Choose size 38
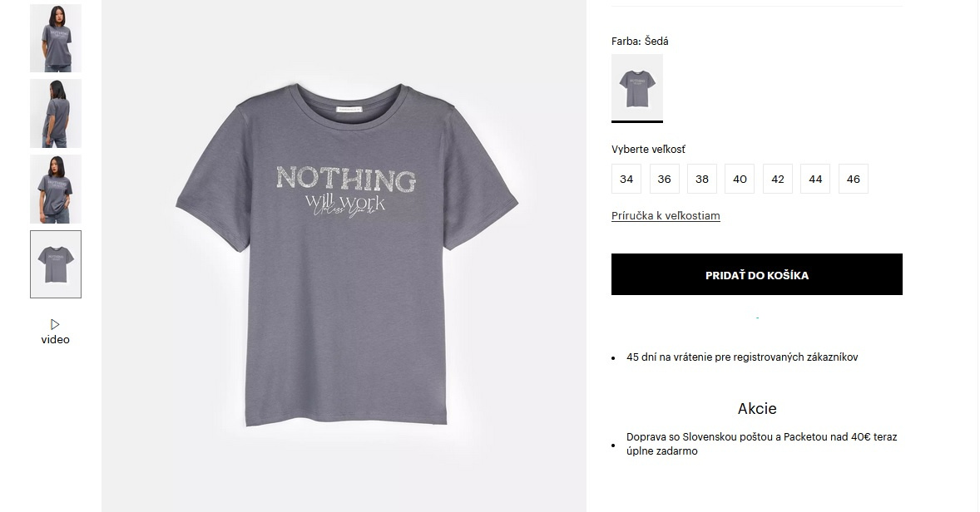 point(702,179)
